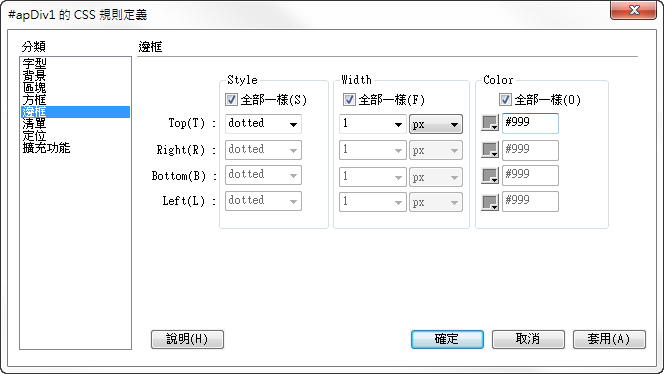The image size is (664, 374).
Task: Click the 套用(A) apply button
Action: click(x=609, y=339)
